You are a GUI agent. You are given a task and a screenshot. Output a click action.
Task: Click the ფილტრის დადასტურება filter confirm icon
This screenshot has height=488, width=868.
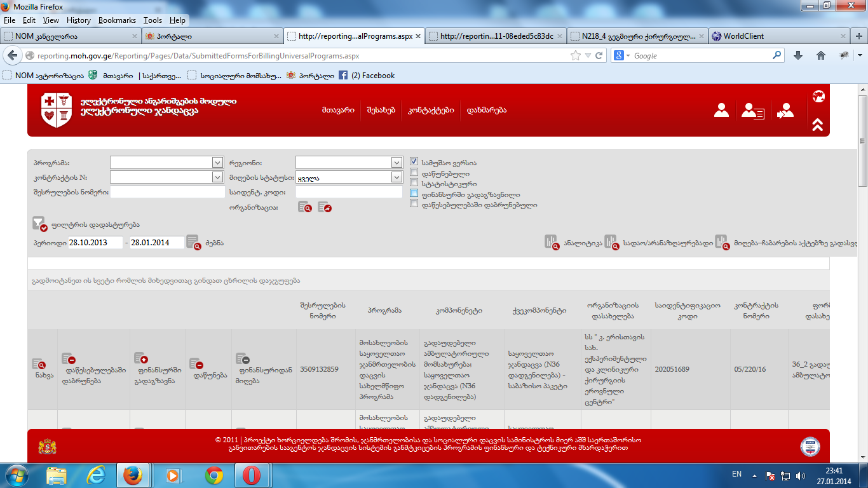click(x=39, y=224)
